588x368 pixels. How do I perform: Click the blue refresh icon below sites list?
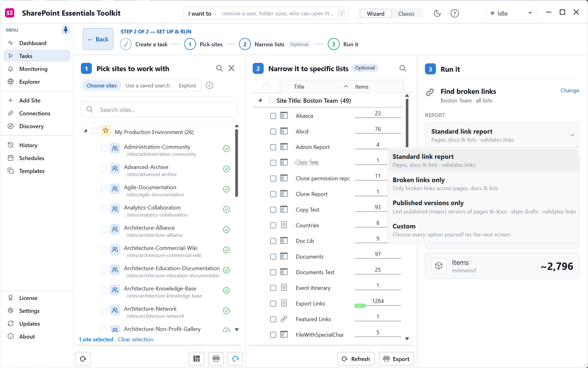(x=235, y=359)
